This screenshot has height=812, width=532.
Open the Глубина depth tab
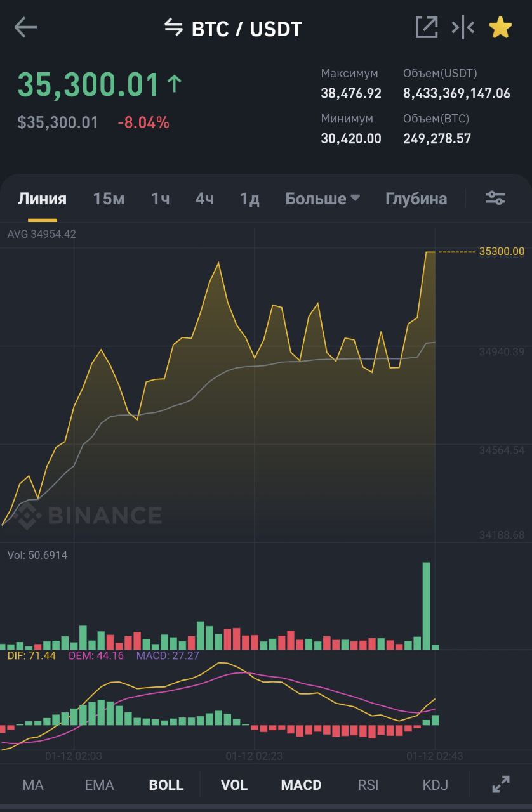point(416,199)
